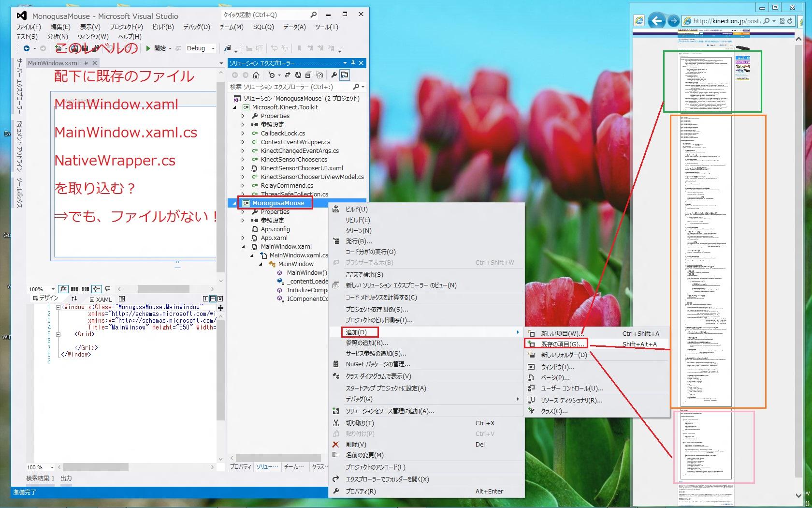
Task: Toggle snap to gridlines in designer bar
Action: tap(86, 289)
